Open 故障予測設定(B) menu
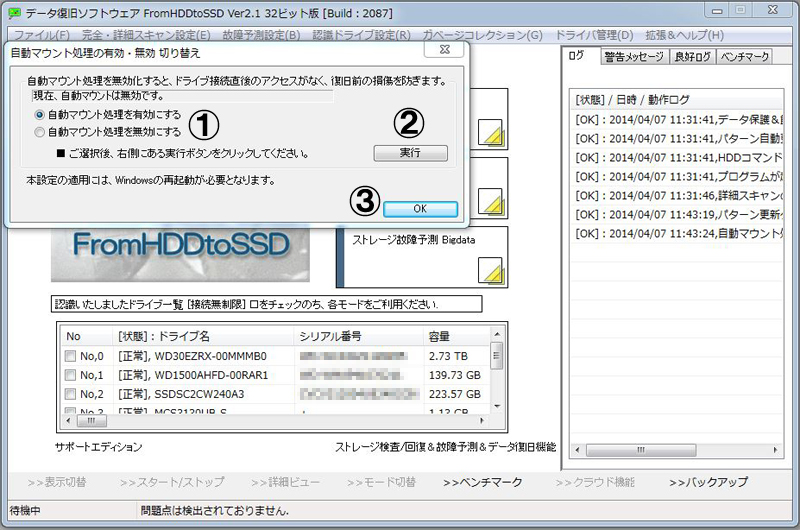The image size is (800, 530). 261,35
